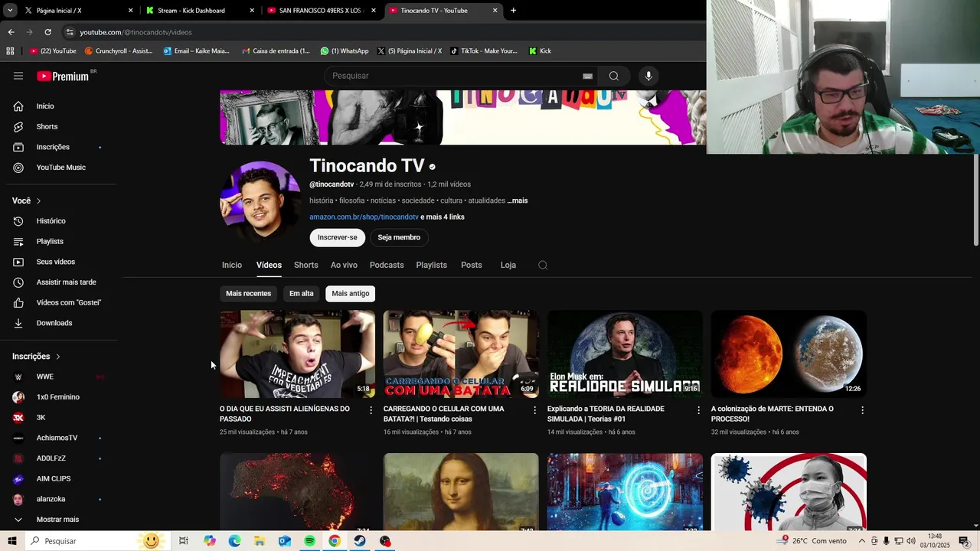Click the Windows Start button
Image resolution: width=980 pixels, height=551 pixels.
(11, 541)
